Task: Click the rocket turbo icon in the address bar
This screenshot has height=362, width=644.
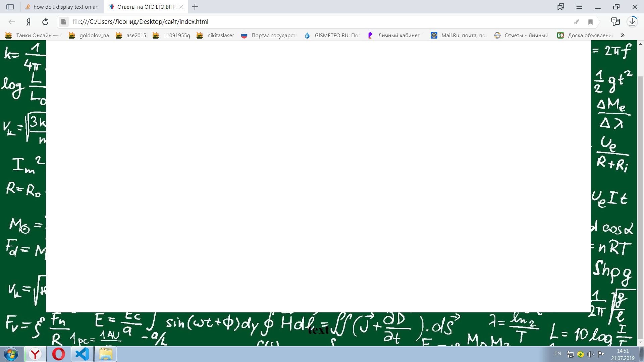Action: tap(577, 22)
